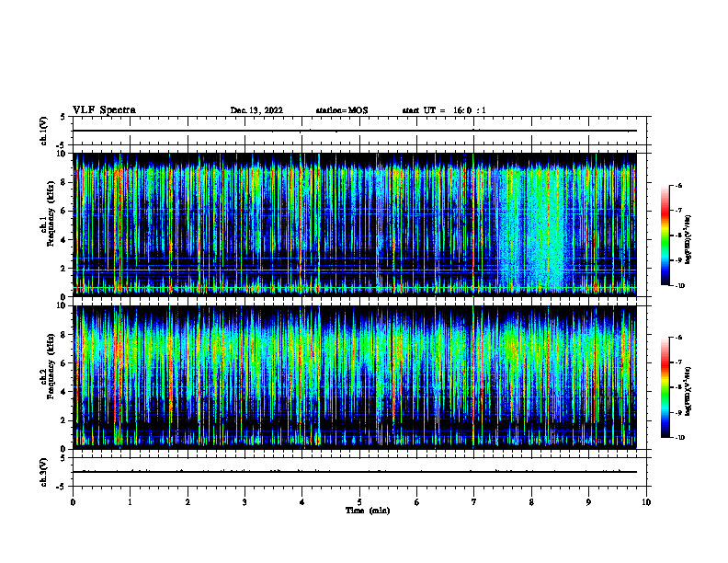The height and width of the screenshot is (563, 728).
Task: Click the ch.1 color bar log(PSD) label
Action: [688, 239]
